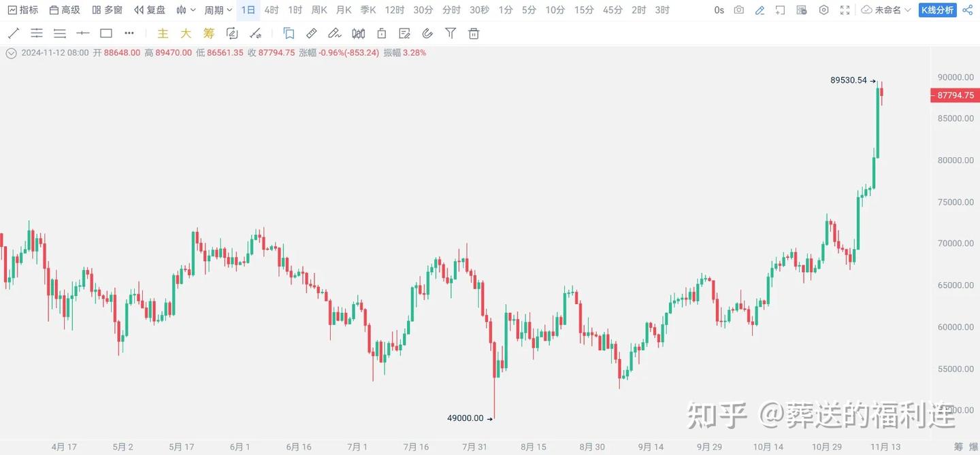Toggle the magnet snap tool

pos(427,32)
